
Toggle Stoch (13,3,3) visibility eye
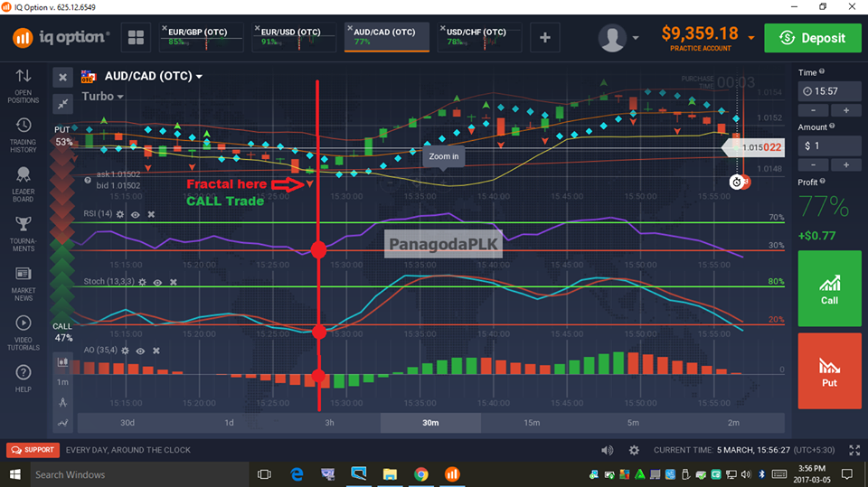157,282
